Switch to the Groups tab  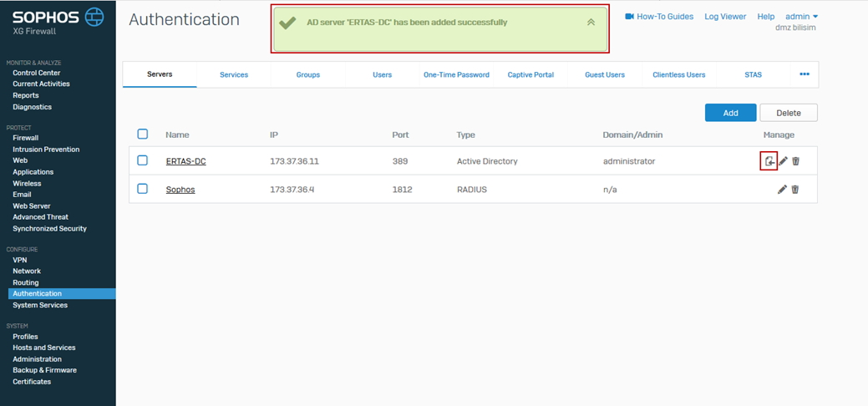point(307,74)
